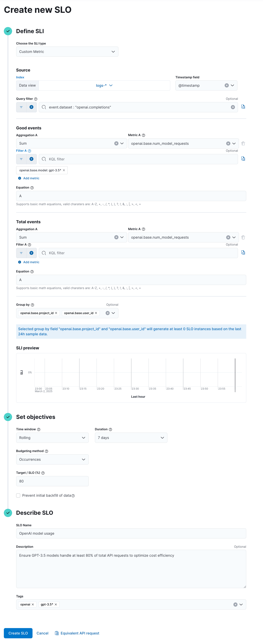Open the Custom Metric SLI type dropdown

67,51
